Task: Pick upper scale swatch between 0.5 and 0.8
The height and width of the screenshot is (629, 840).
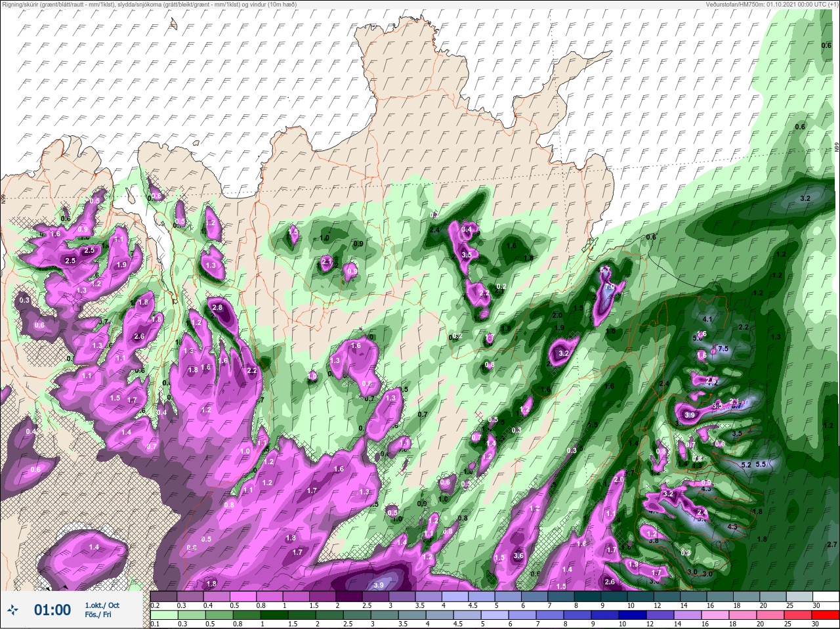Action: 243,597
